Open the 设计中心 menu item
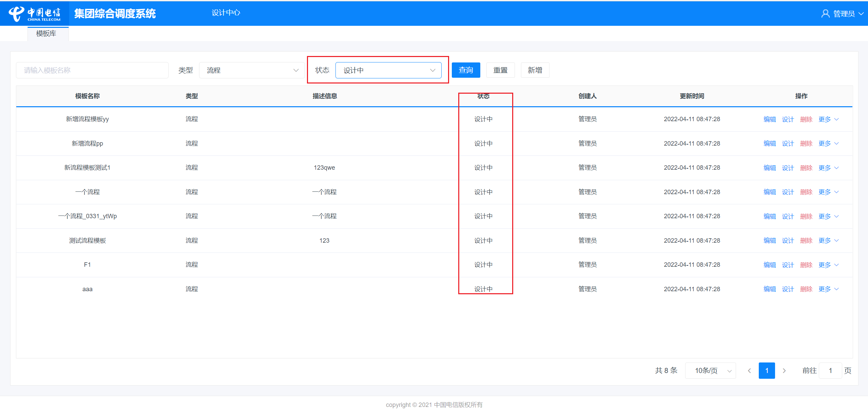This screenshot has height=411, width=868. click(x=226, y=13)
